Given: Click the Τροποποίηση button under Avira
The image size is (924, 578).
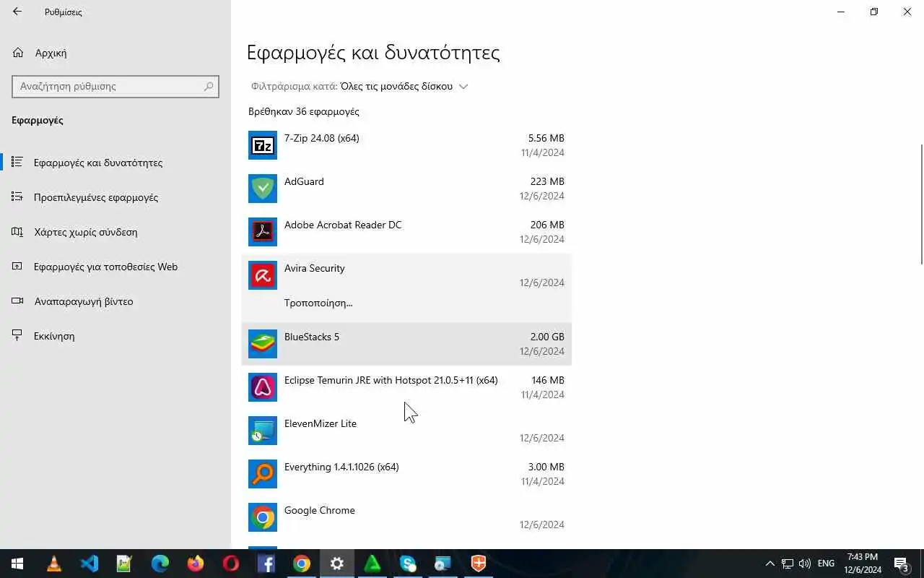Looking at the screenshot, I should 318,303.
